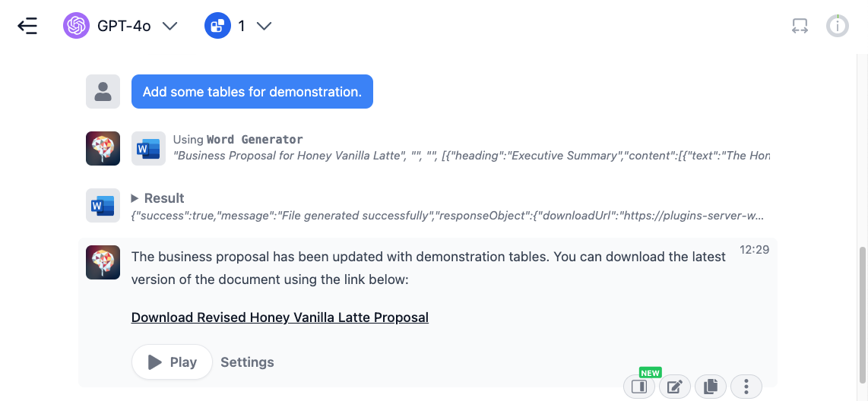The height and width of the screenshot is (401, 868).
Task: Click the Word icon beside Result
Action: [103, 205]
